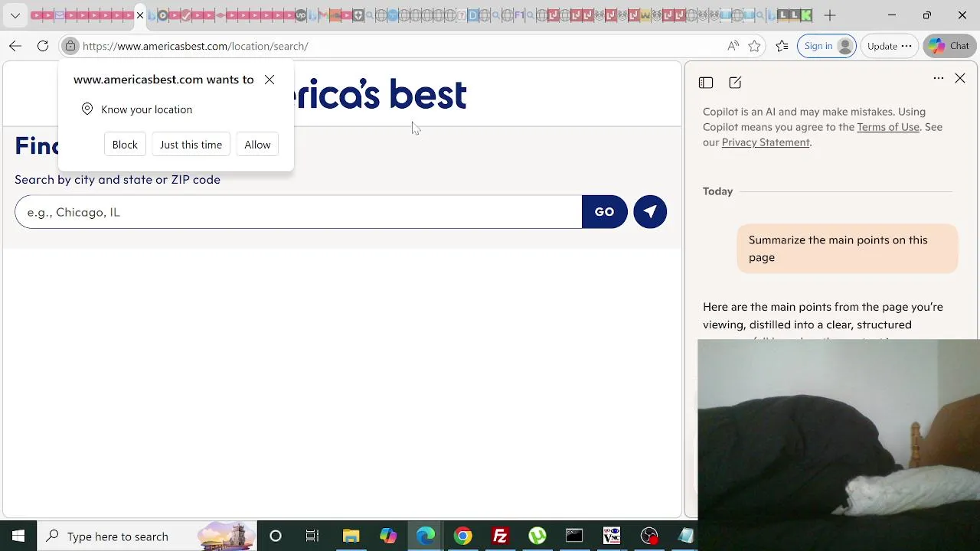The width and height of the screenshot is (980, 551).
Task: Toggle the Copilot Chat sidebar
Action: 949,46
